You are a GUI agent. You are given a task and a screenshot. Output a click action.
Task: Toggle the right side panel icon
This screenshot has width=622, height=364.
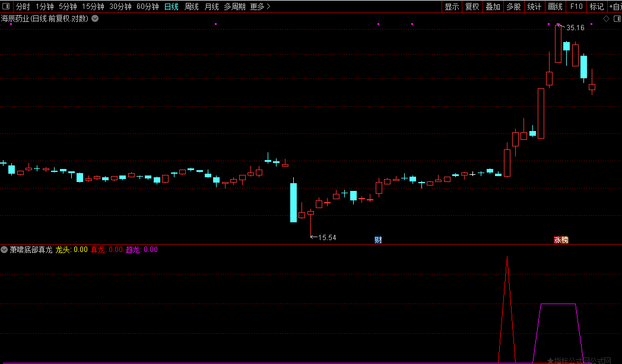click(x=617, y=18)
